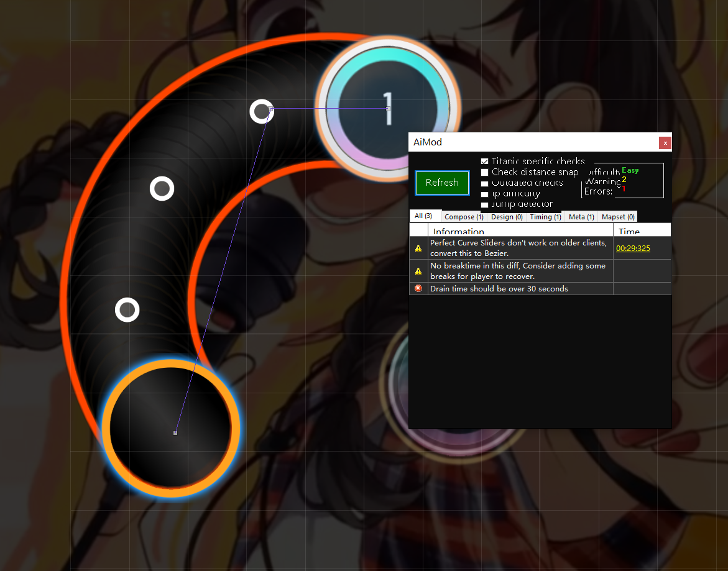Viewport: 728px width, 571px height.
Task: Click the red errors count 1
Action: click(624, 188)
